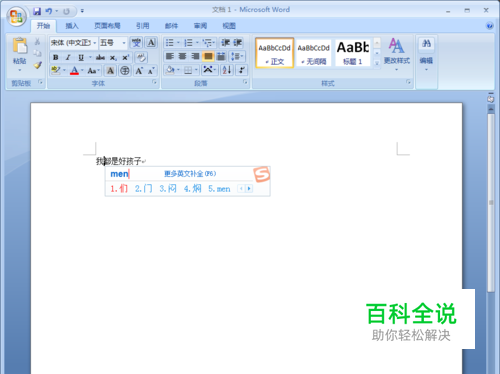Apply distributed alignment
This screenshot has width=500, height=374.
coord(221,56)
